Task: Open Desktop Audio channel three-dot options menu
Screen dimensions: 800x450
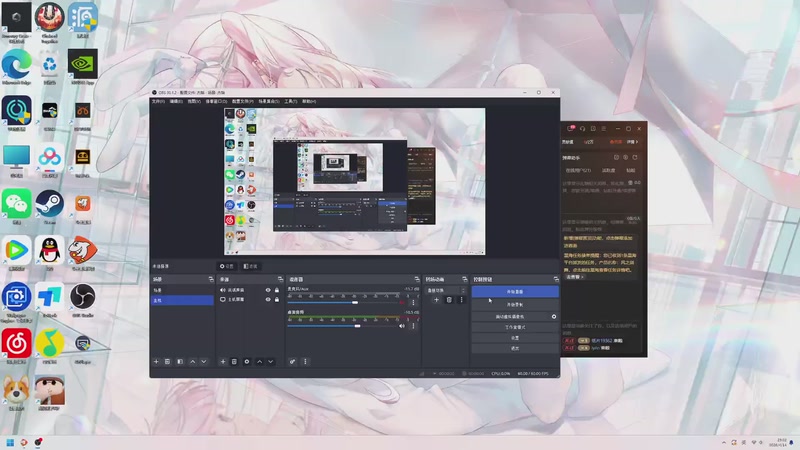Action: [413, 326]
